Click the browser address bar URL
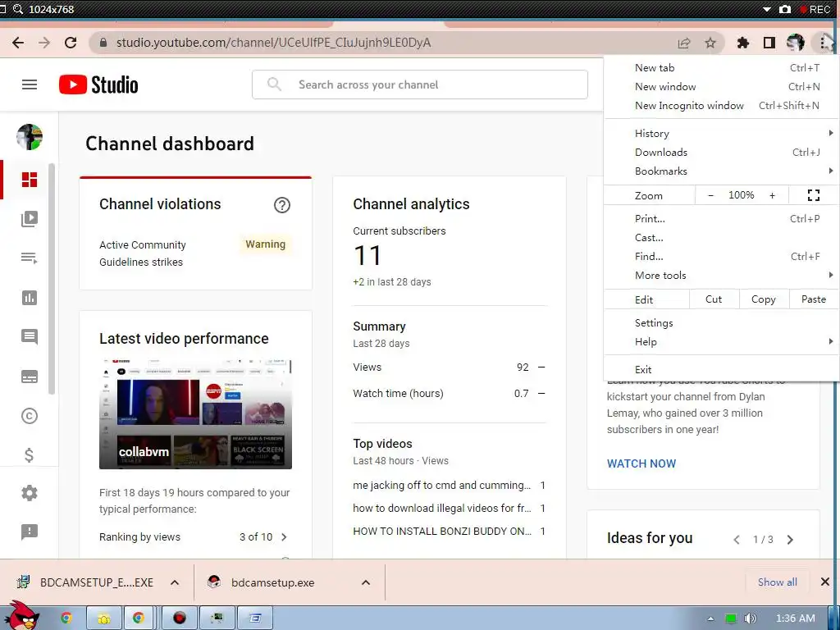The height and width of the screenshot is (630, 840). point(274,43)
